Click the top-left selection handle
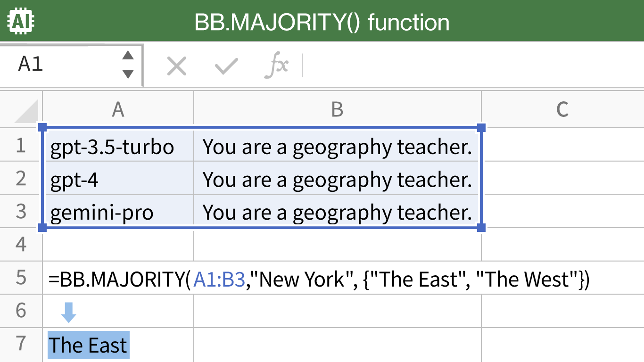The image size is (644, 362). pos(42,128)
